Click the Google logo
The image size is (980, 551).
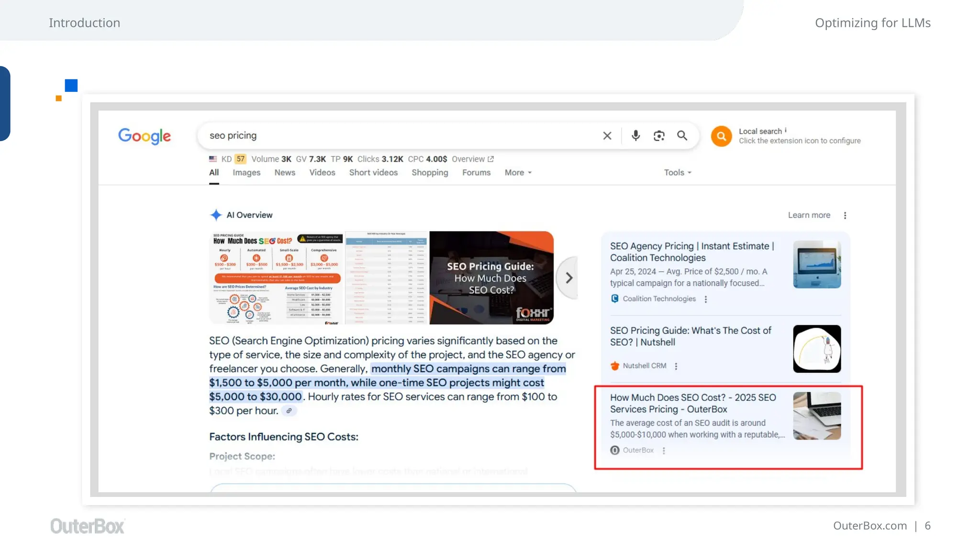tap(144, 136)
